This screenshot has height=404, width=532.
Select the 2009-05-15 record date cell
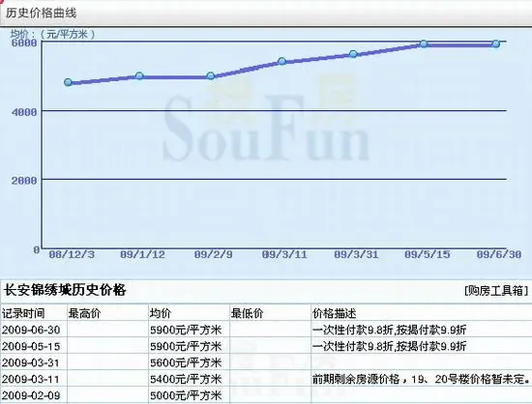[31, 346]
